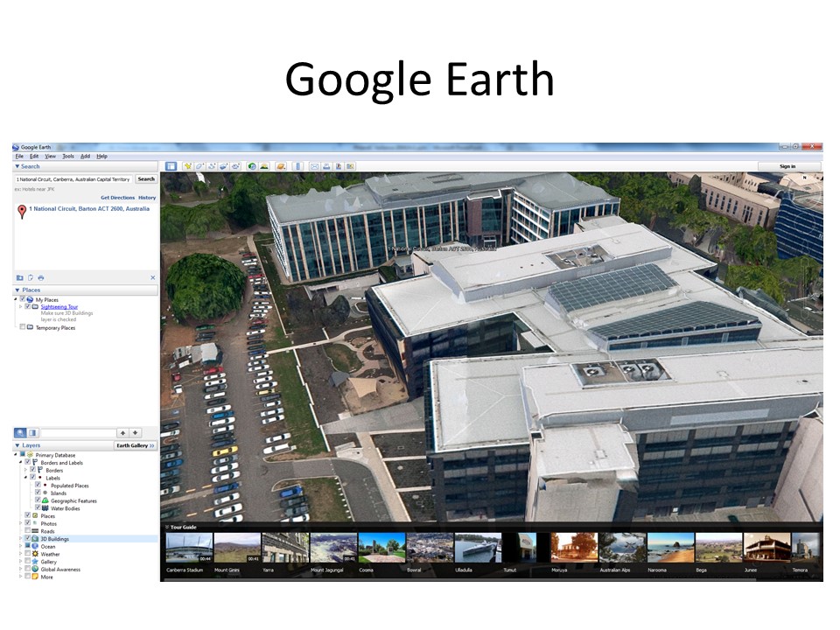840x630 pixels.
Task: Uncheck the Sightseeing Tour checkbox
Action: (27, 306)
